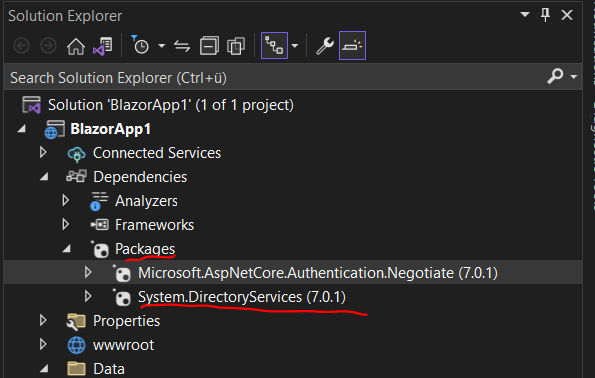This screenshot has width=595, height=378.
Task: Collapse All tree items
Action: [x=209, y=46]
